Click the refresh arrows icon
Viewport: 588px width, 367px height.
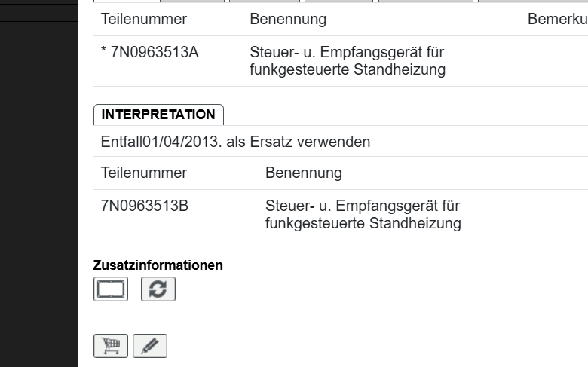tap(158, 289)
